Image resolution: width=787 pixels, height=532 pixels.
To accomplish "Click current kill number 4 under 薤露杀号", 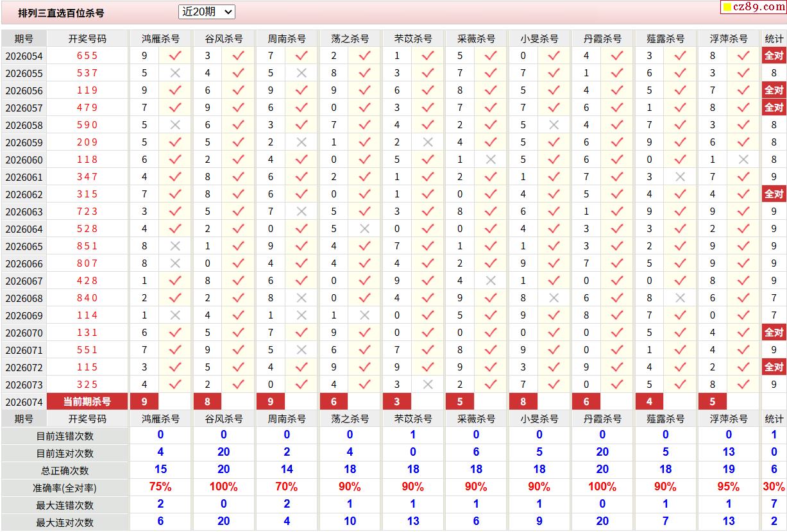I will (650, 402).
